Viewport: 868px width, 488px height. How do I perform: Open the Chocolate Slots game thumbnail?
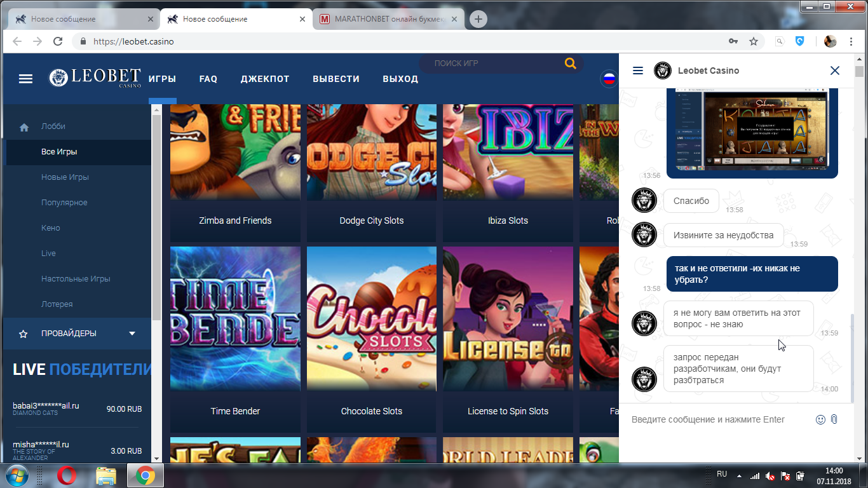point(371,318)
